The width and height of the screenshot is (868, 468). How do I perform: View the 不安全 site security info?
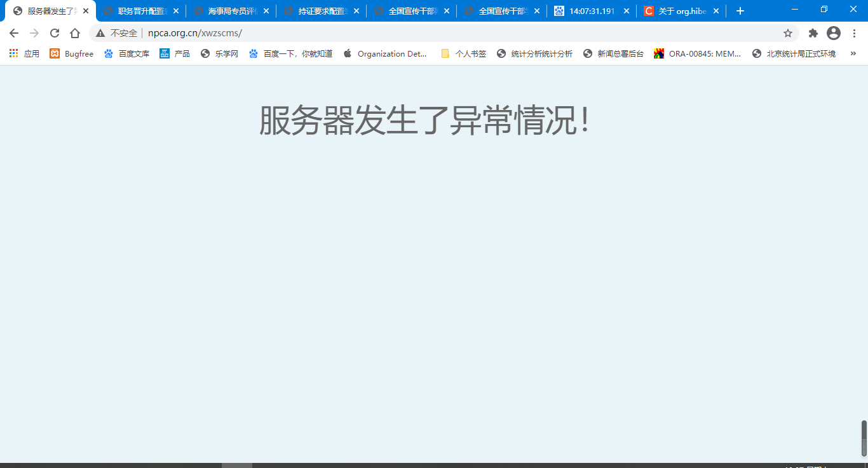coord(117,33)
